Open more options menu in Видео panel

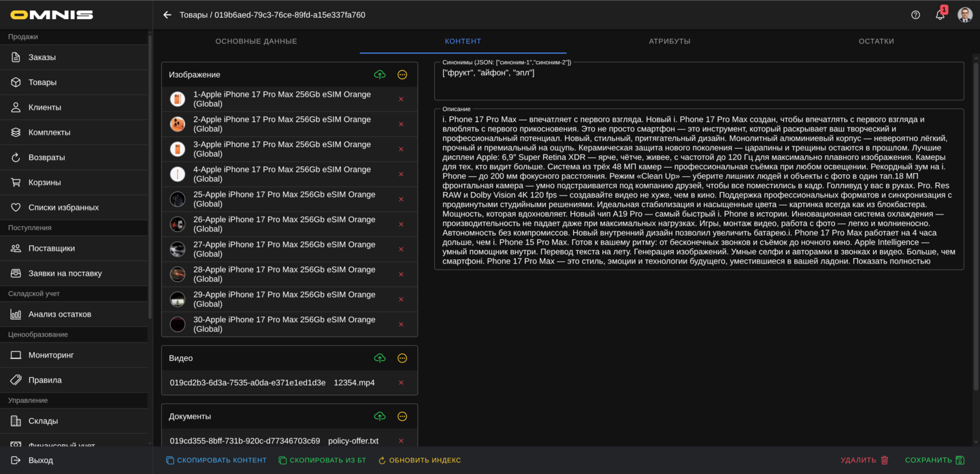point(402,358)
